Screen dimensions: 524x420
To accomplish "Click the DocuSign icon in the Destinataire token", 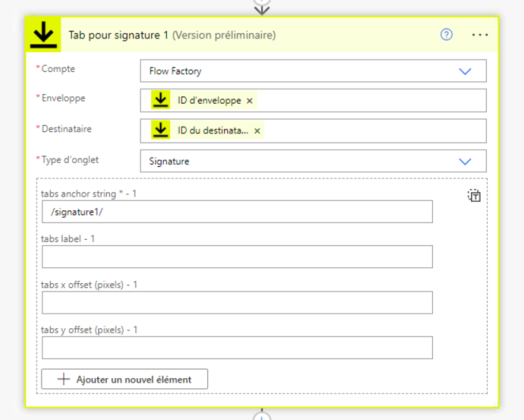I will click(x=161, y=131).
